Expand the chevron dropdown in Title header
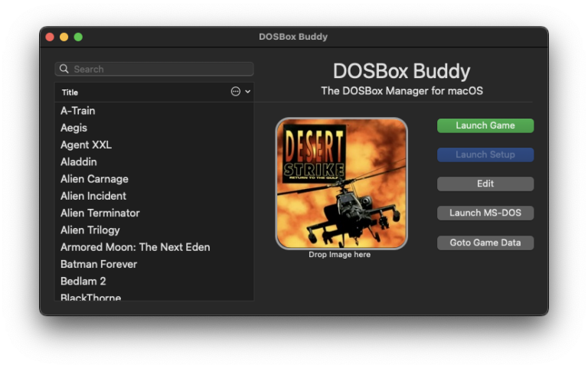The image size is (588, 368). [248, 92]
